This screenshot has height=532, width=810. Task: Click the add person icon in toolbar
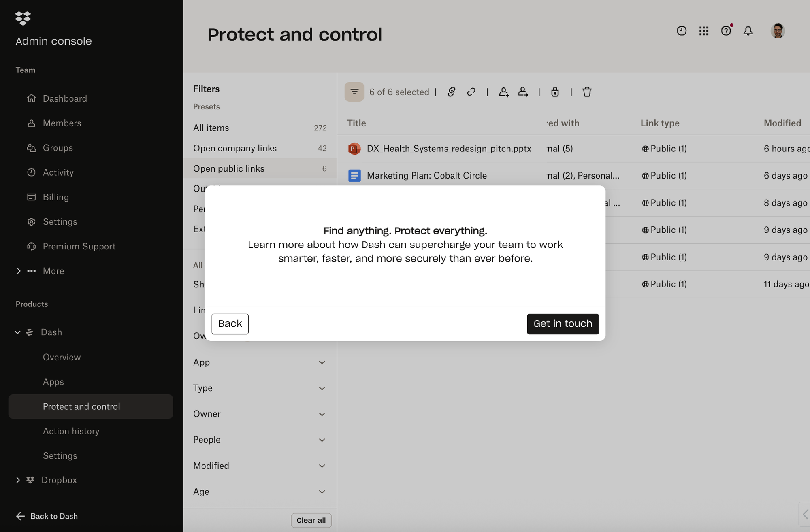click(503, 92)
